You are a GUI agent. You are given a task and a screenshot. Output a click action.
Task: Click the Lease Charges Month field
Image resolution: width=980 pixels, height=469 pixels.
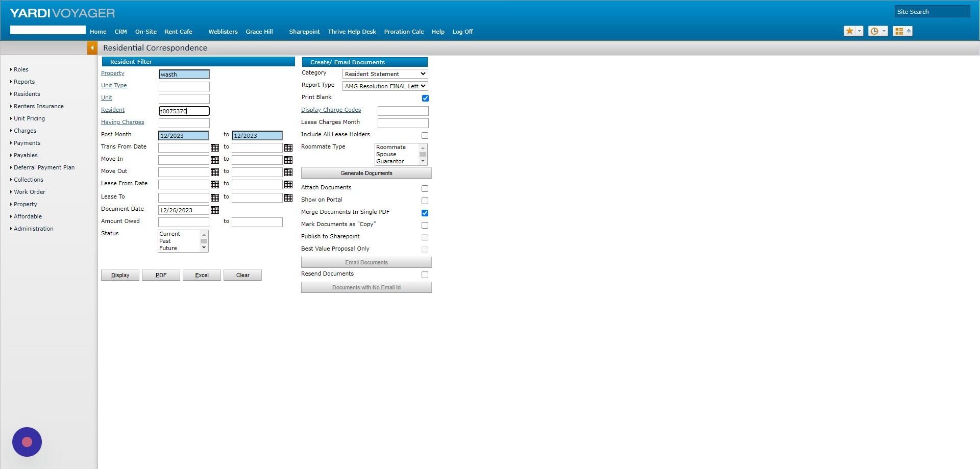[403, 123]
